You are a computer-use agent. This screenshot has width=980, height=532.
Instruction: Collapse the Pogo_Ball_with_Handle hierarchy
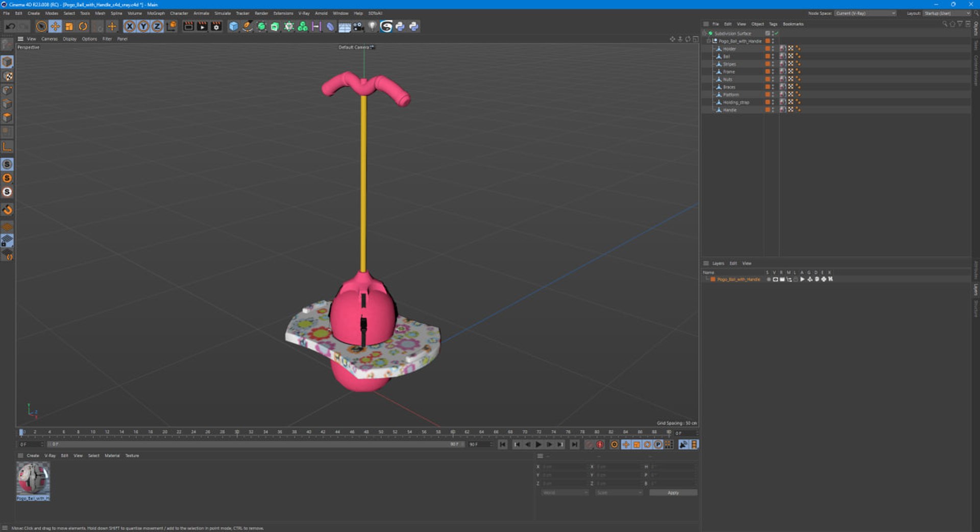tap(708, 41)
